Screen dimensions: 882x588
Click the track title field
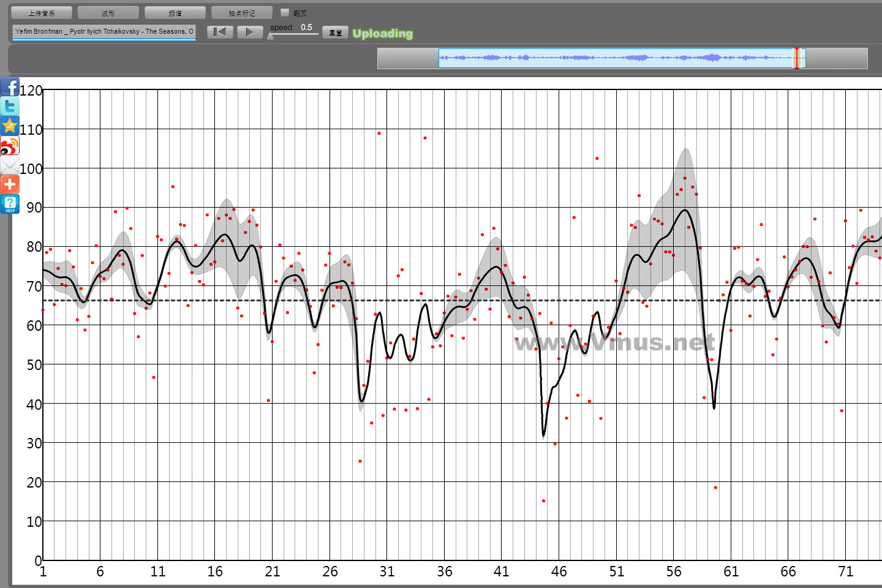(x=104, y=32)
